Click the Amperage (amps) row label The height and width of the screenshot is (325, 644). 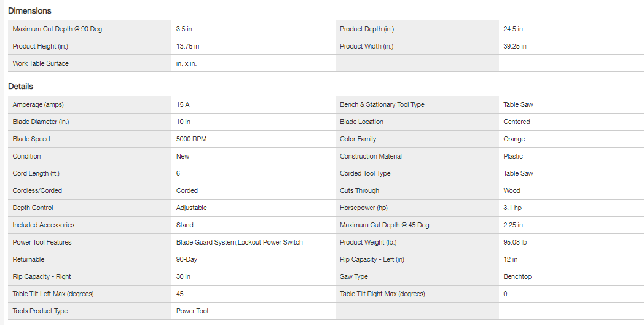coord(38,104)
